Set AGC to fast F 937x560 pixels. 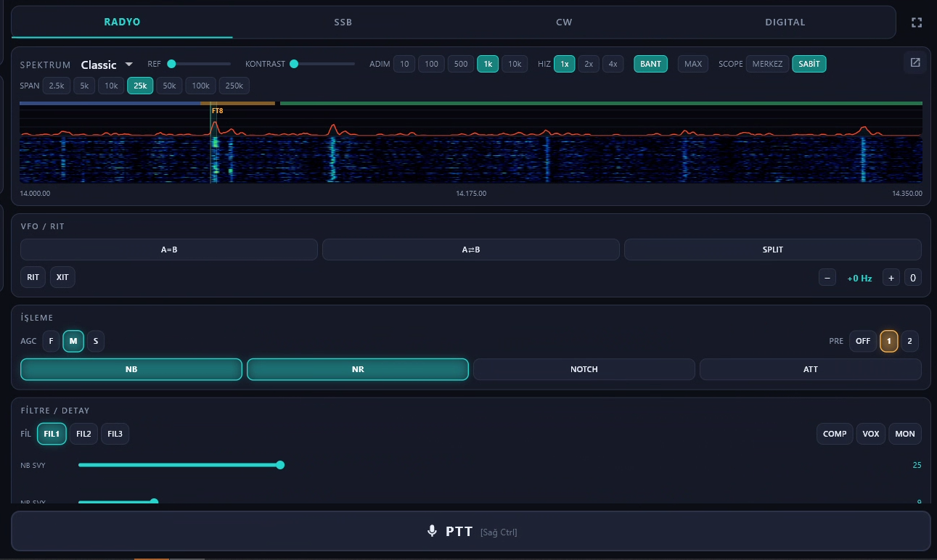(x=51, y=341)
